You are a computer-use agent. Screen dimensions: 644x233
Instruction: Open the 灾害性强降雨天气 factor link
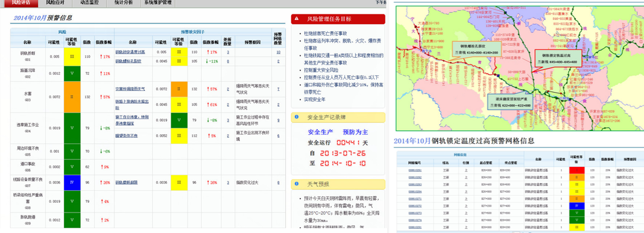(x=130, y=89)
